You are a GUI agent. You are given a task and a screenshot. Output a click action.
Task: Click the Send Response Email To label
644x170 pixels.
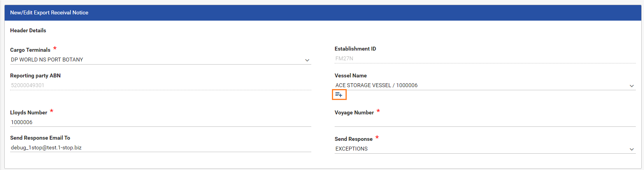40,138
